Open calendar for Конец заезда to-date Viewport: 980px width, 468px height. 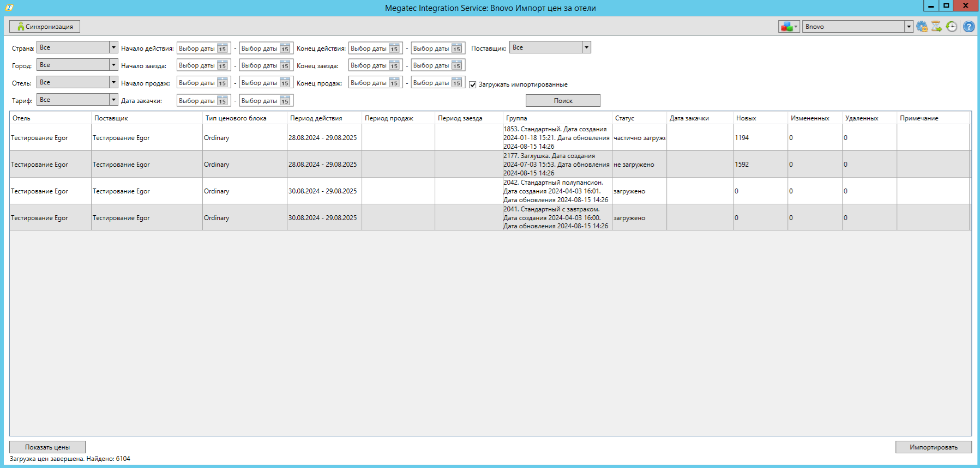pos(456,65)
